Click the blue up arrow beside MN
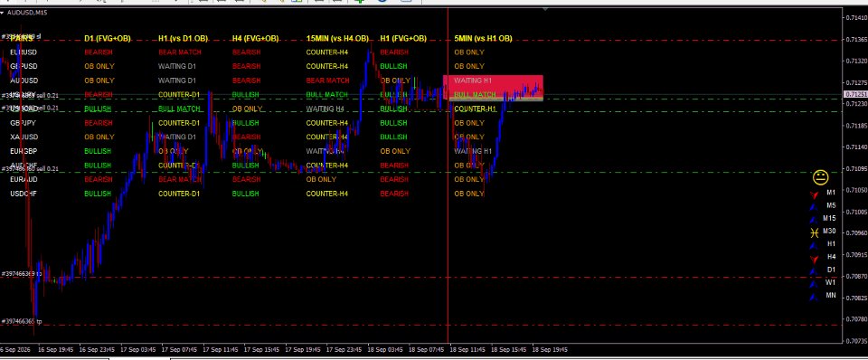Viewport: 868px width, 360px height. pyautogui.click(x=814, y=297)
